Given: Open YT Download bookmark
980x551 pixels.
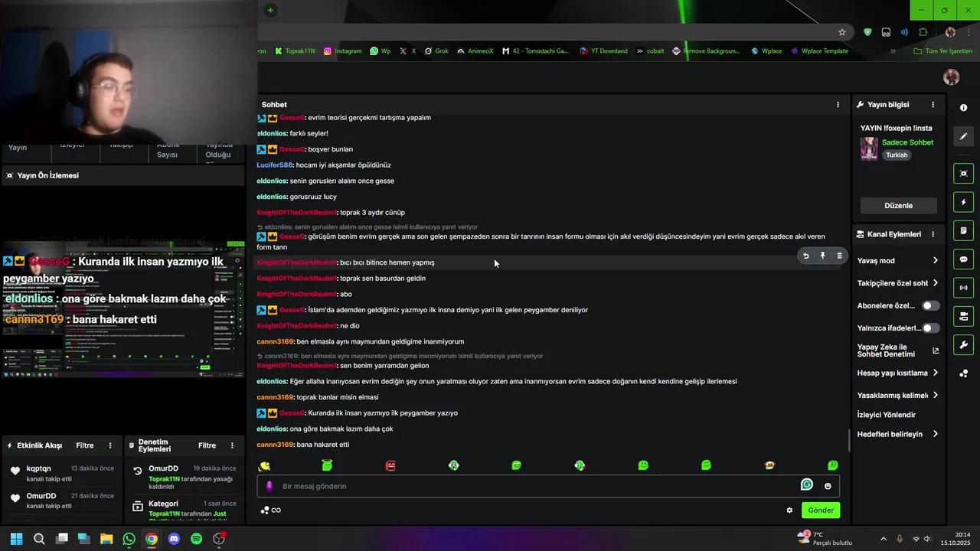Looking at the screenshot, I should [x=603, y=51].
